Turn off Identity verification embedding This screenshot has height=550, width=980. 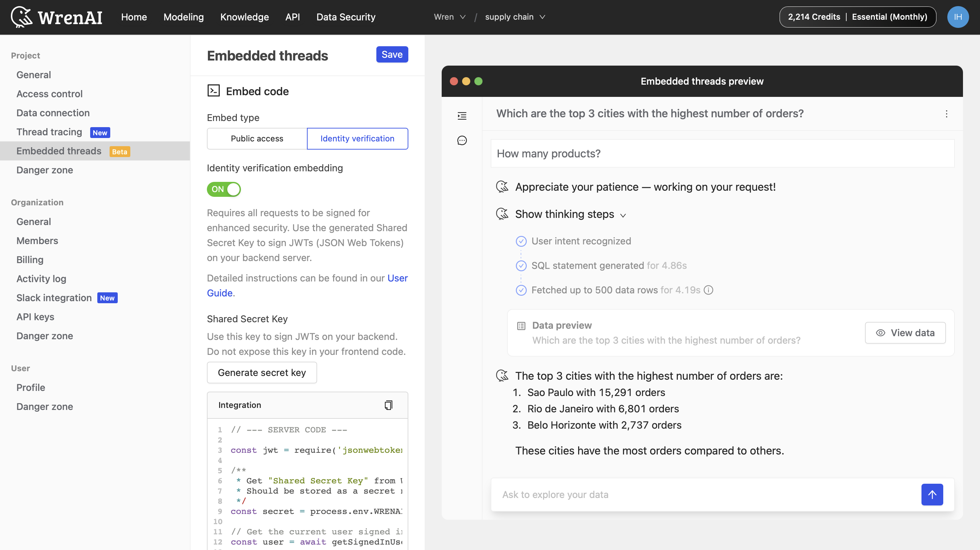[224, 189]
